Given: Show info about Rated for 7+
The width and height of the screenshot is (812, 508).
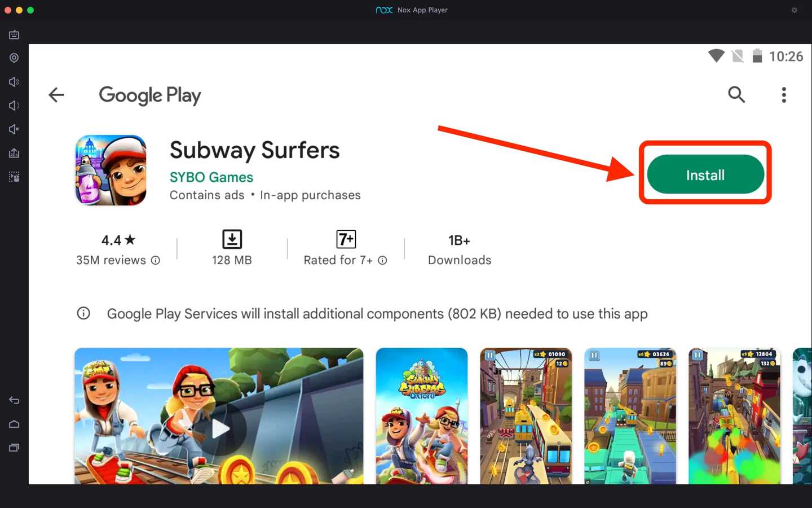Looking at the screenshot, I should click(x=382, y=260).
